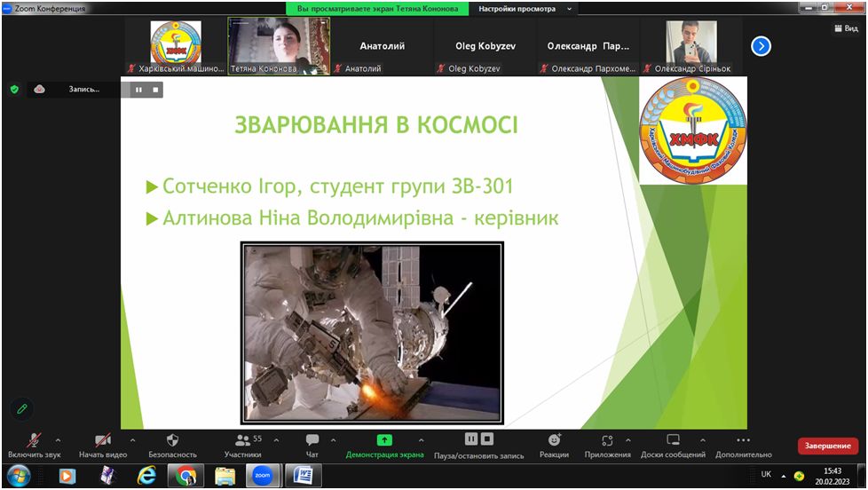Expand arrow beside Доски сообщений
The height and width of the screenshot is (490, 868).
click(703, 440)
